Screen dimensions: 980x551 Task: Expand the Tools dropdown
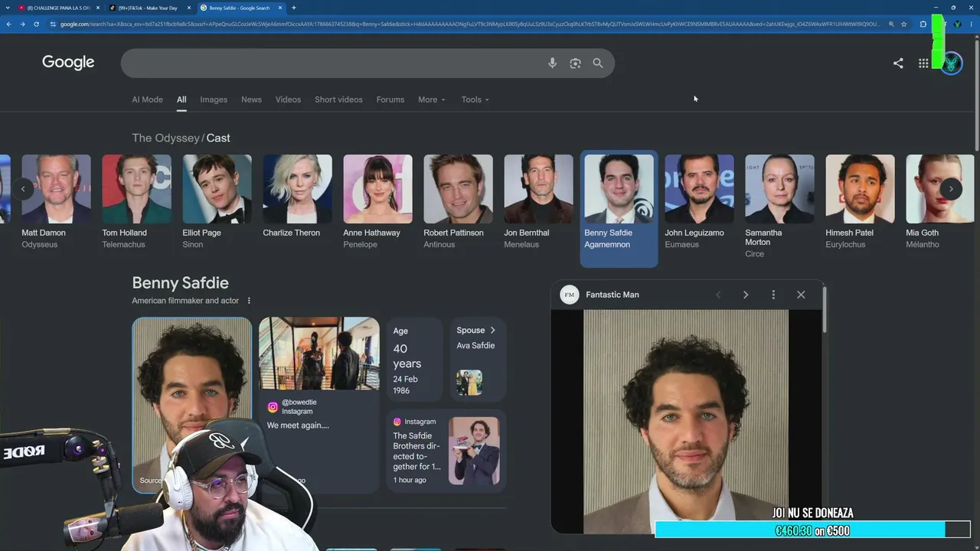(x=475, y=99)
